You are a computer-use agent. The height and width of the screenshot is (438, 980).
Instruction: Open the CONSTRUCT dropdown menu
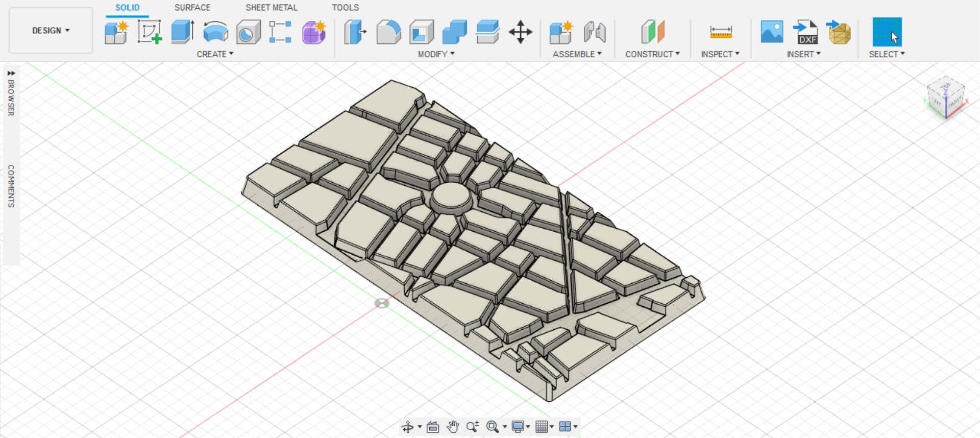pos(653,54)
